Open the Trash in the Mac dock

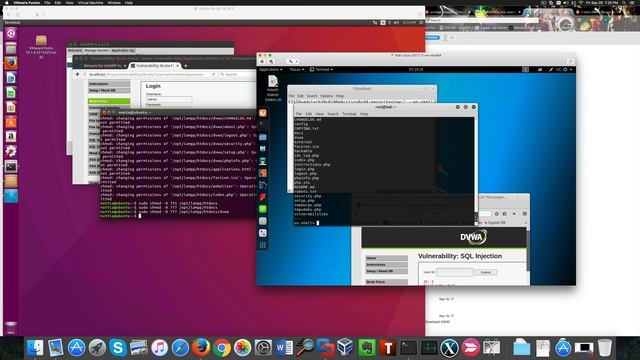605,348
